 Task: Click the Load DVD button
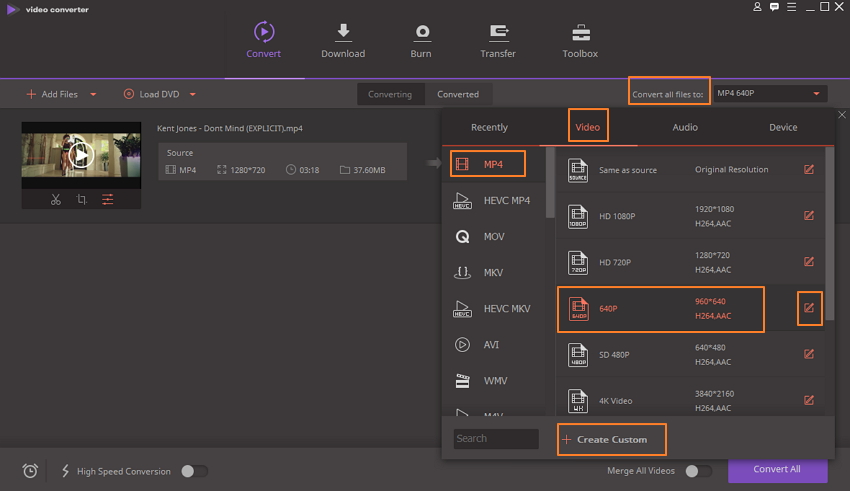[x=152, y=94]
